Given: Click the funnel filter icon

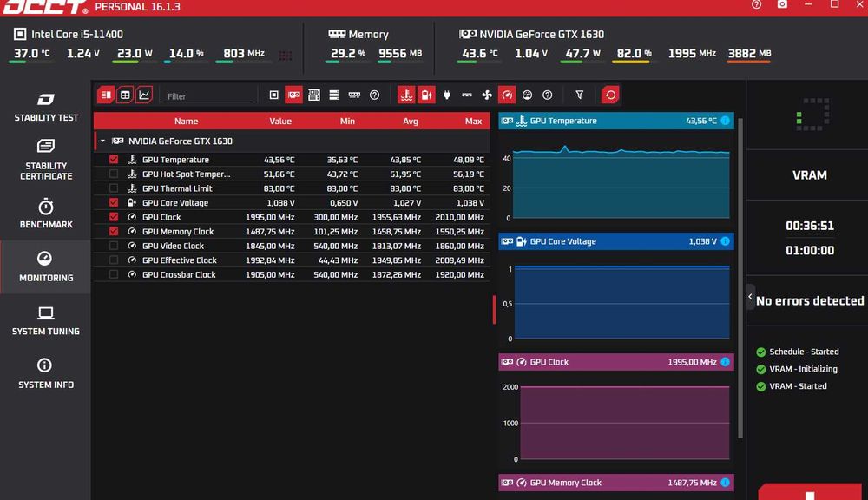Looking at the screenshot, I should 580,95.
